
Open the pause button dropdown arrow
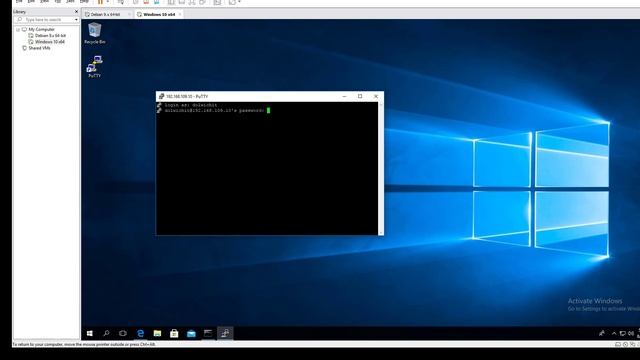click(x=108, y=2)
